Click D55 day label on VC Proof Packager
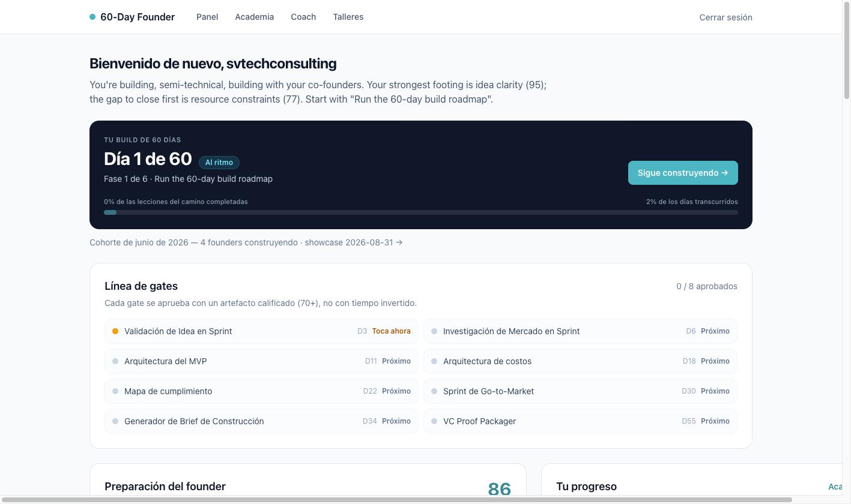Screen dimensions: 851x504 (x=689, y=421)
